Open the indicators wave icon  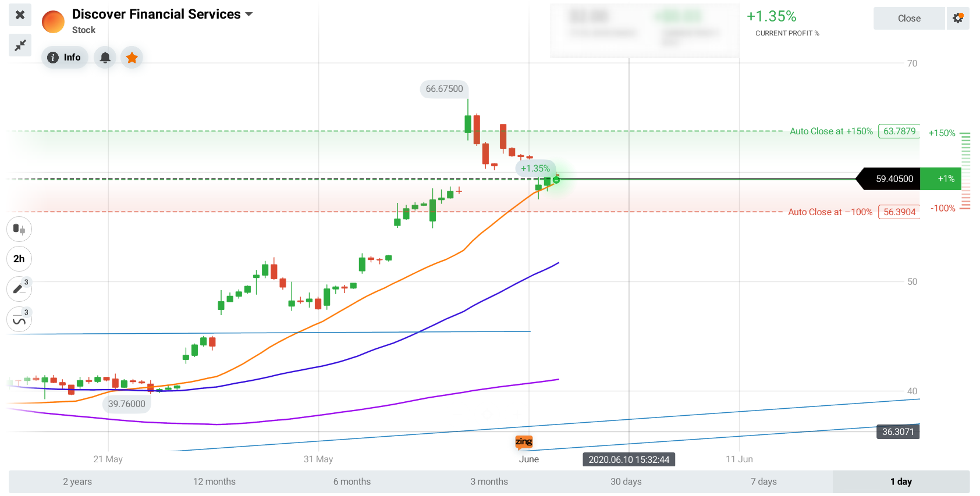[19, 319]
